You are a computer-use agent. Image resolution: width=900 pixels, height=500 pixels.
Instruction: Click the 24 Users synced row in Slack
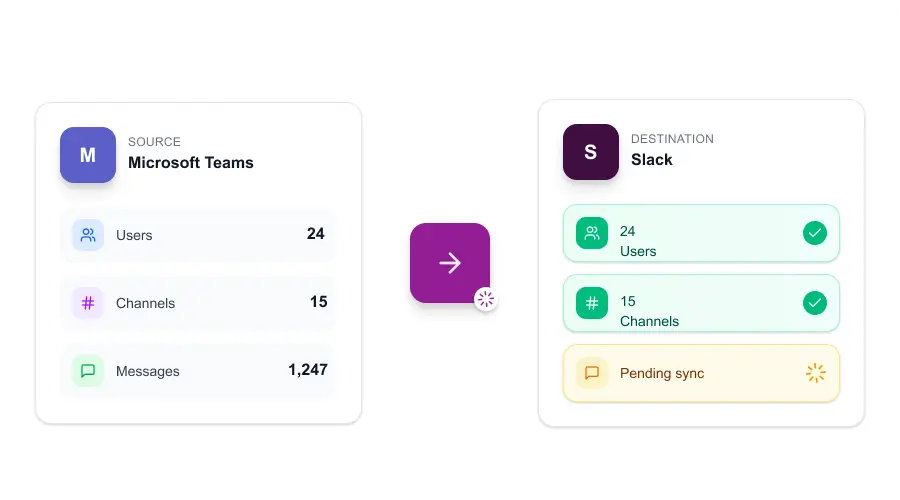pyautogui.click(x=700, y=234)
